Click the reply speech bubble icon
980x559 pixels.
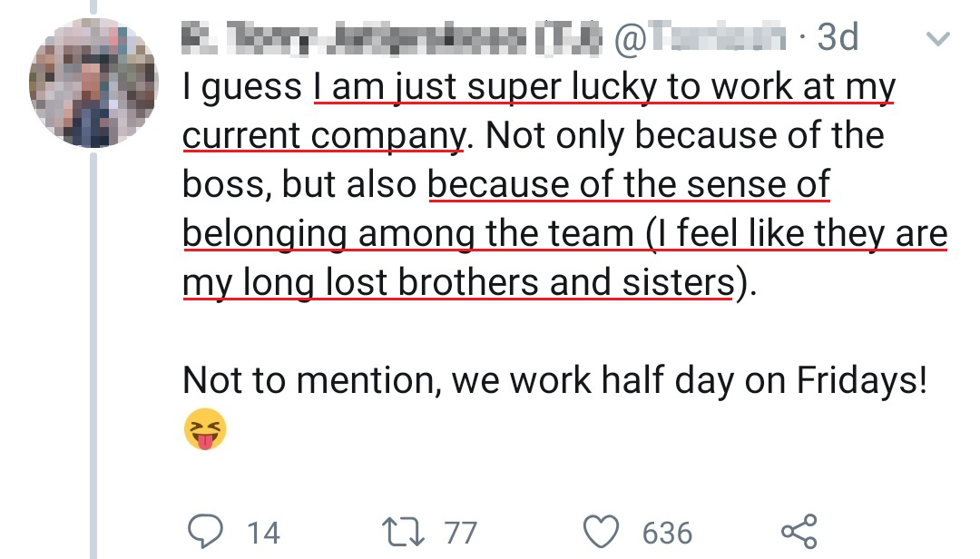pos(207,530)
